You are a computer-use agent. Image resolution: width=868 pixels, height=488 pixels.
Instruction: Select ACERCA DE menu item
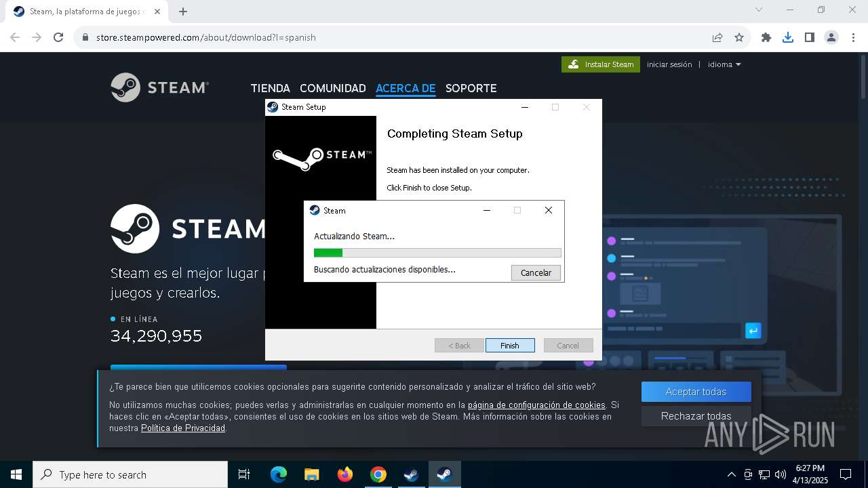(406, 88)
